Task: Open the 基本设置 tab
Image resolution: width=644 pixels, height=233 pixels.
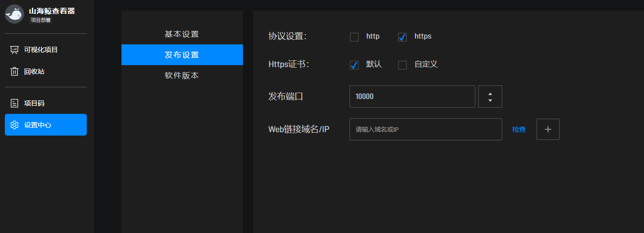Action: 182,34
